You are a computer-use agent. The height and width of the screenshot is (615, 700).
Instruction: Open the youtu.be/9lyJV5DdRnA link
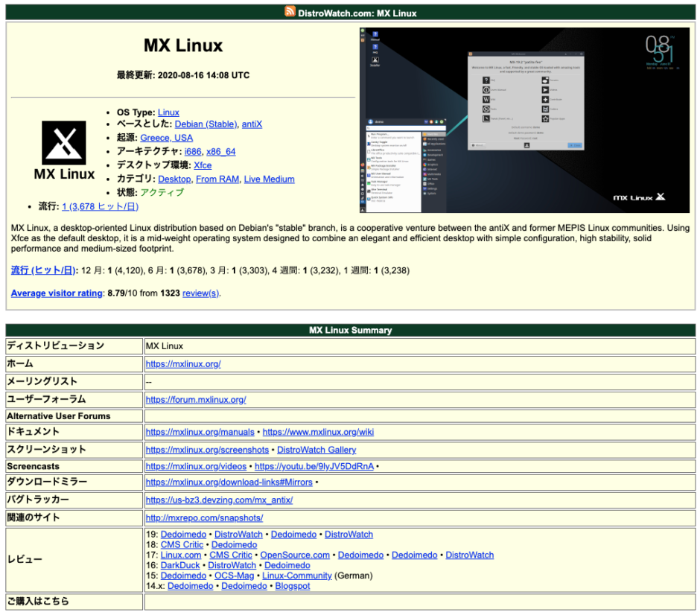(314, 466)
